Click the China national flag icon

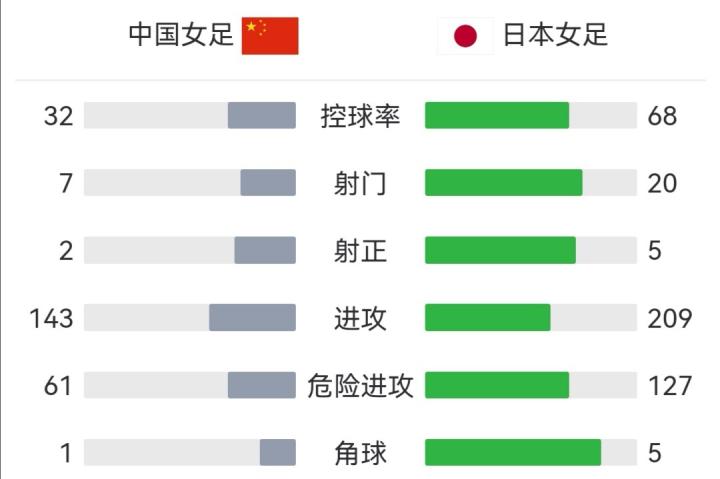click(270, 36)
